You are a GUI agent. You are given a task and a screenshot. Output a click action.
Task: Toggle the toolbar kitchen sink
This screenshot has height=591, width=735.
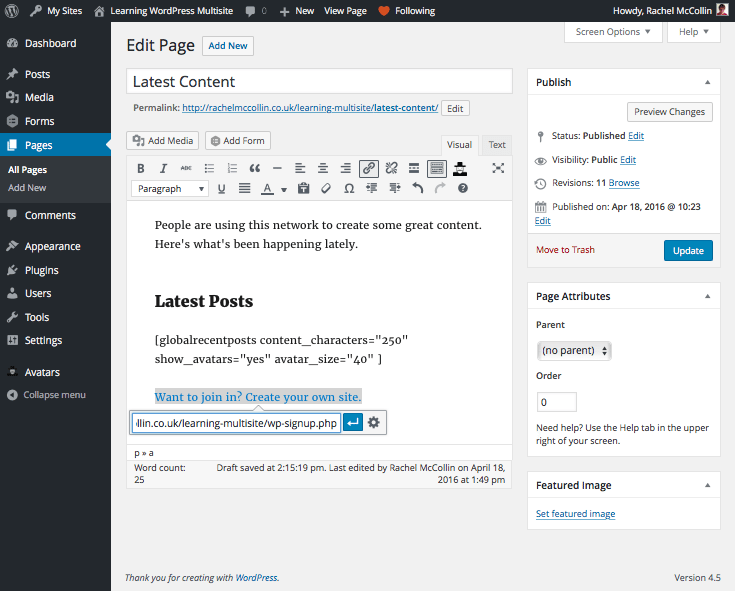437,168
